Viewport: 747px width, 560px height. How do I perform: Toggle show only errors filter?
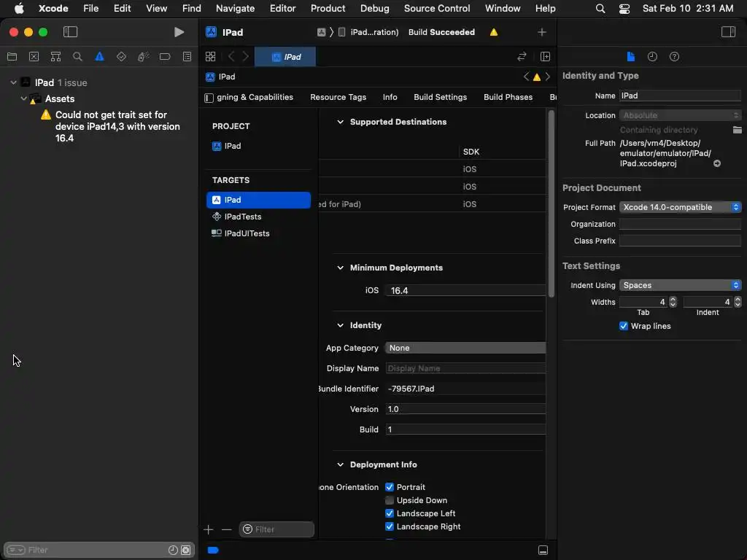(186, 550)
